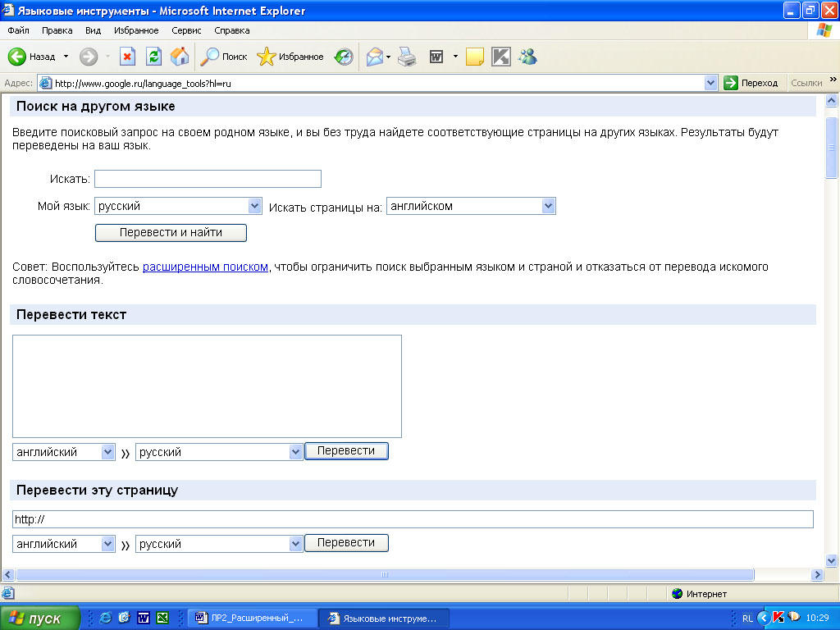This screenshot has width=840, height=630.
Task: Print the page with printer icon
Action: click(407, 57)
